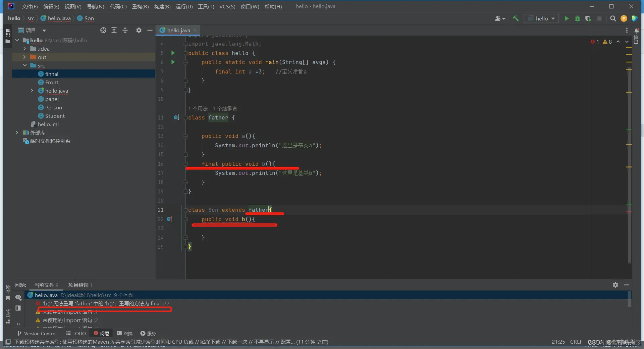Open editor tab options three-dot icon

click(627, 30)
